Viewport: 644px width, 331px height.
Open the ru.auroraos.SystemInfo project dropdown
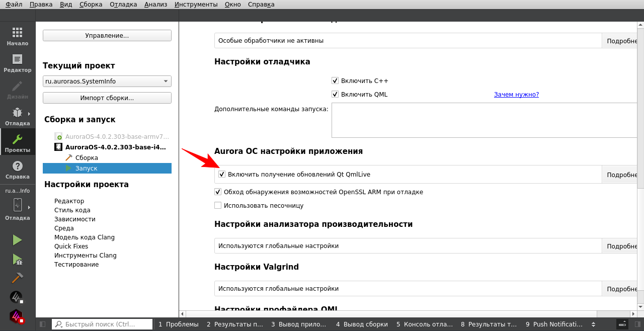tap(107, 81)
